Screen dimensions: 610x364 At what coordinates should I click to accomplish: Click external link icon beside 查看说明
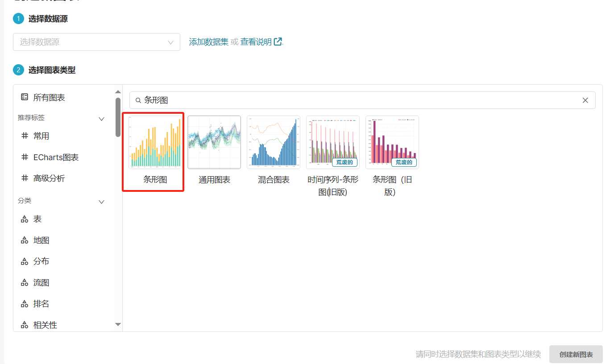coord(278,41)
